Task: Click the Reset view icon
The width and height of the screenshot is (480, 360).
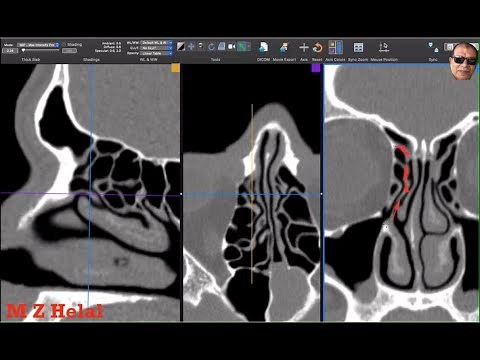Action: pyautogui.click(x=317, y=48)
